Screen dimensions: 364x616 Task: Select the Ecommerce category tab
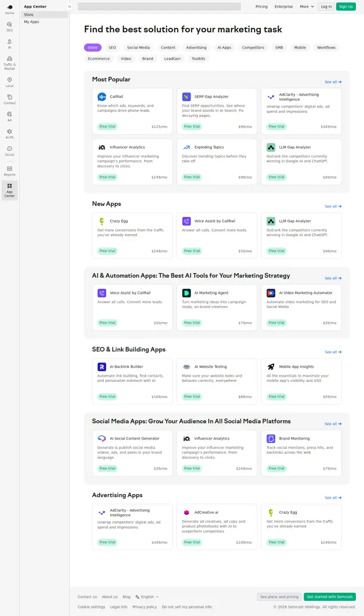[99, 59]
